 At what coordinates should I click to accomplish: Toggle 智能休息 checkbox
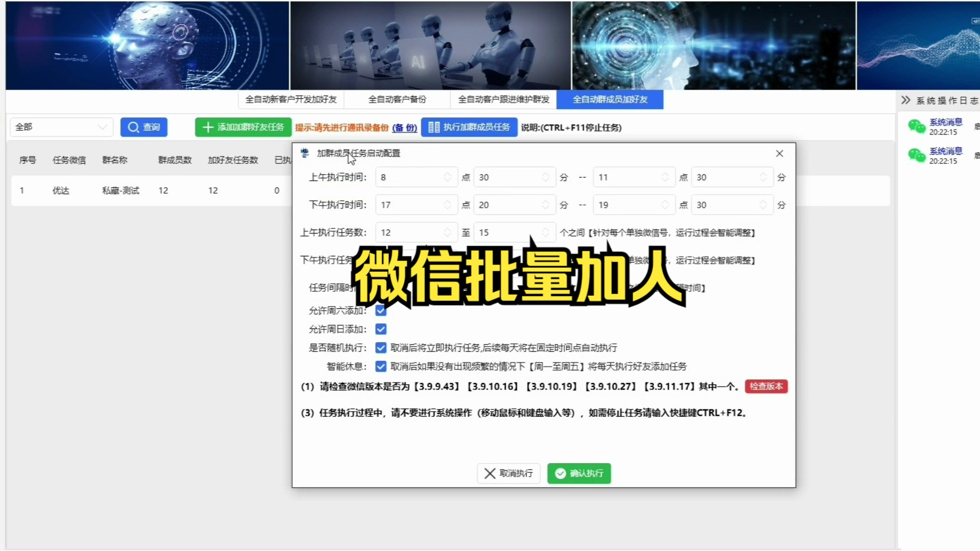(x=381, y=366)
